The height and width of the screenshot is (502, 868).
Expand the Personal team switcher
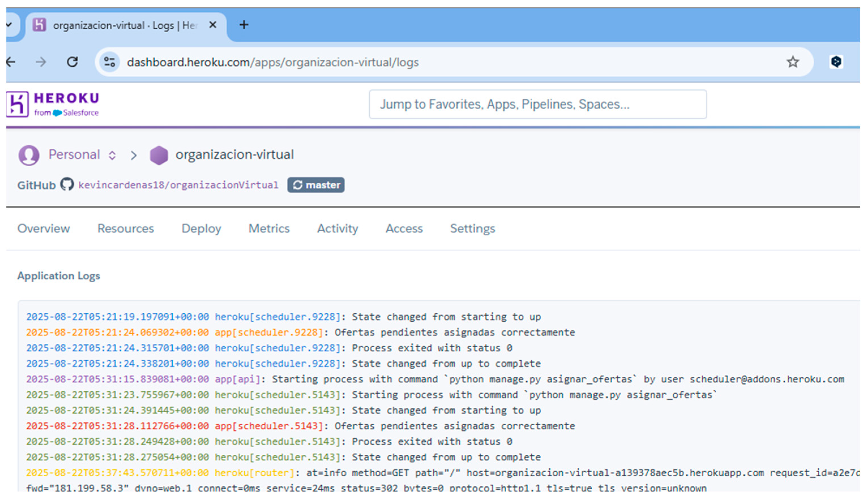tap(112, 155)
